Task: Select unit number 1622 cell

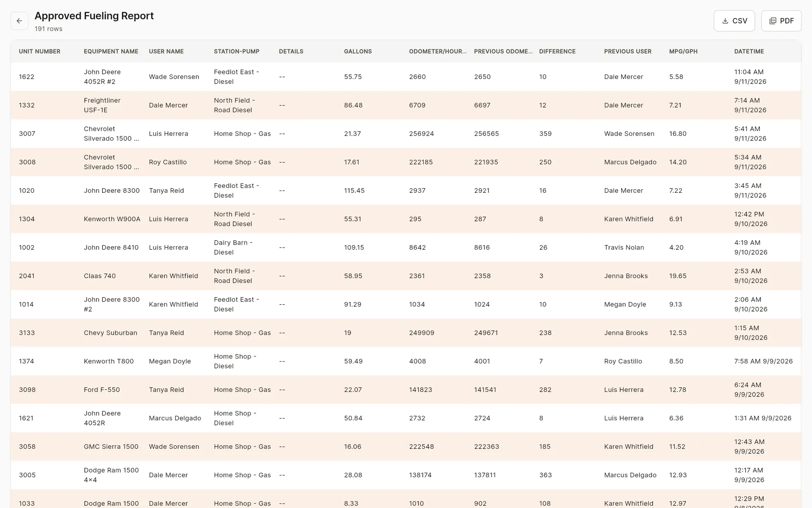Action: point(27,77)
